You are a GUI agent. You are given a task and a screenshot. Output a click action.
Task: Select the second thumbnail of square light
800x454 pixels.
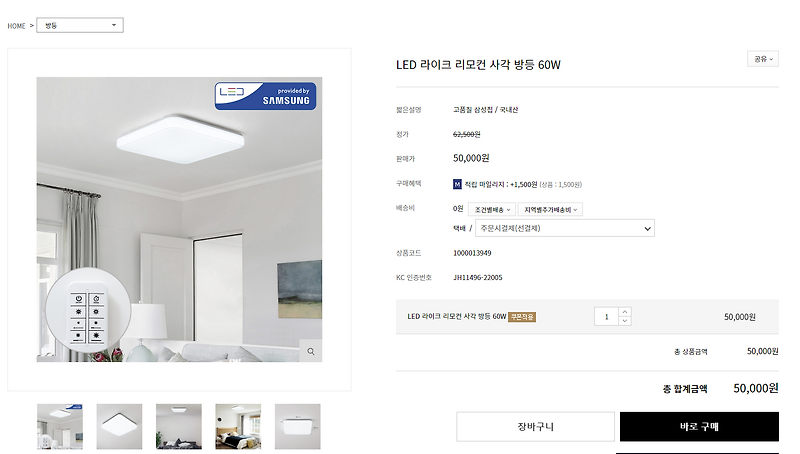(119, 426)
